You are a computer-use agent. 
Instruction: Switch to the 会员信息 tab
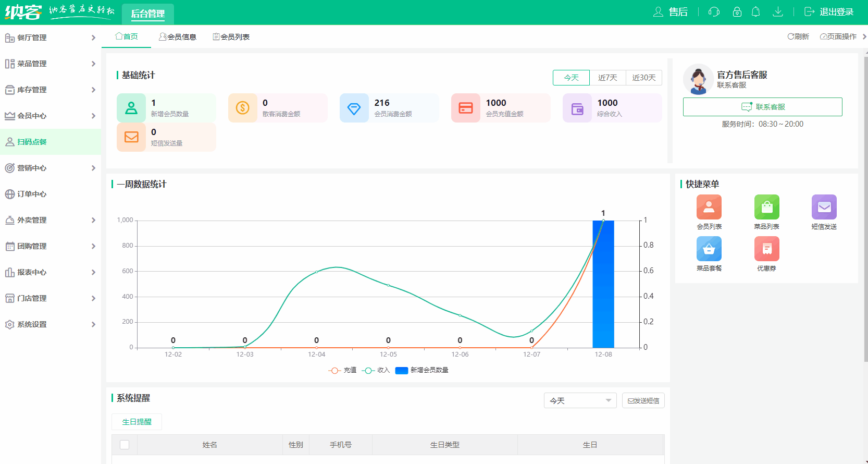(178, 37)
